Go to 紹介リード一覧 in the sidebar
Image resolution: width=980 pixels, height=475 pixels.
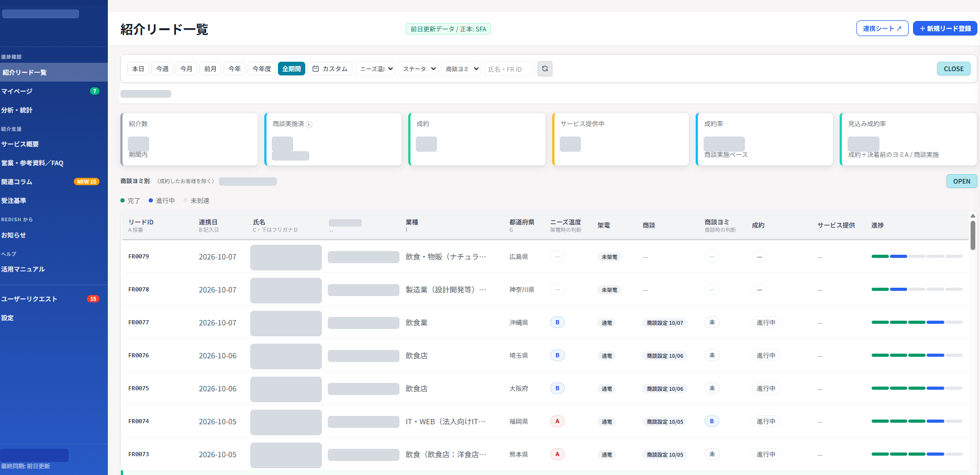54,72
